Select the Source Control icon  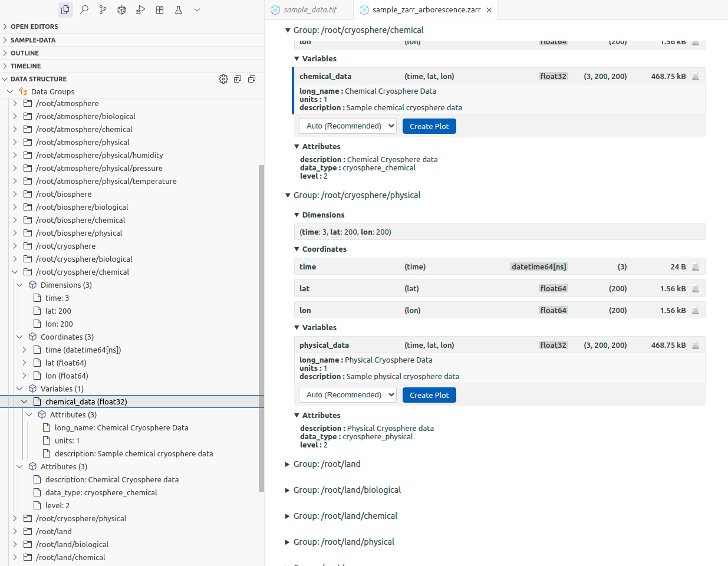pos(103,9)
